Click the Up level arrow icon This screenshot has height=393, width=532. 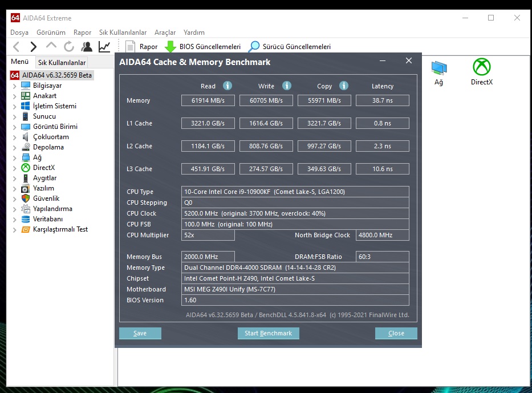51,46
